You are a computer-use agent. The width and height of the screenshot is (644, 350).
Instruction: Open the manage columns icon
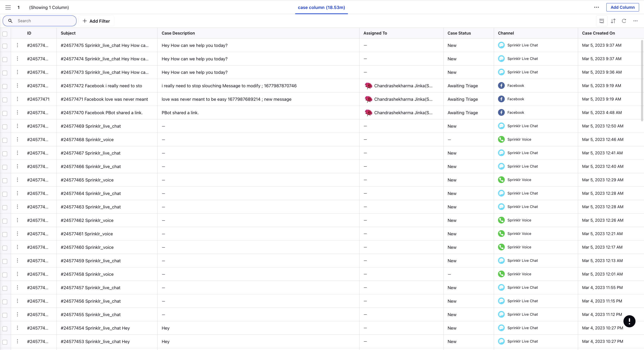pyautogui.click(x=601, y=21)
